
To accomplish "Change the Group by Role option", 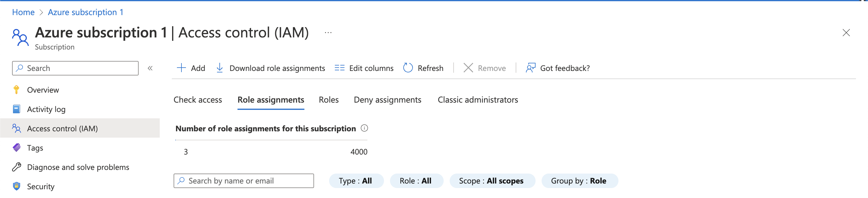I will [x=579, y=181].
